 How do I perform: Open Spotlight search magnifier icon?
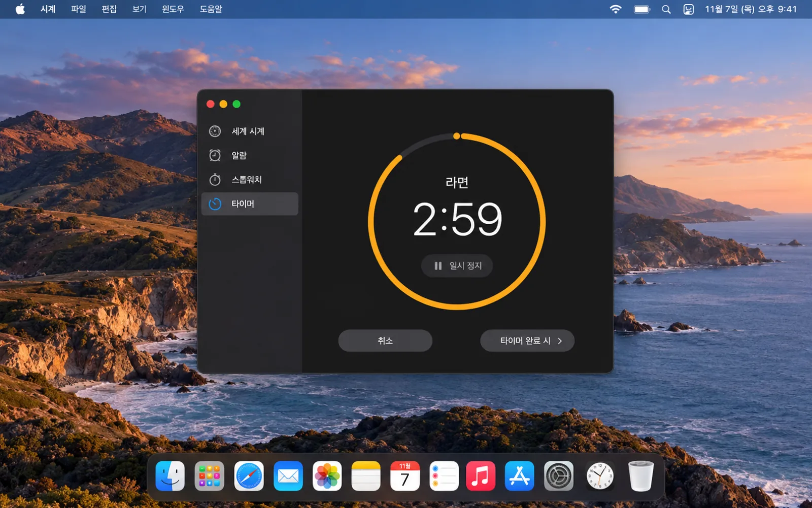coord(666,9)
